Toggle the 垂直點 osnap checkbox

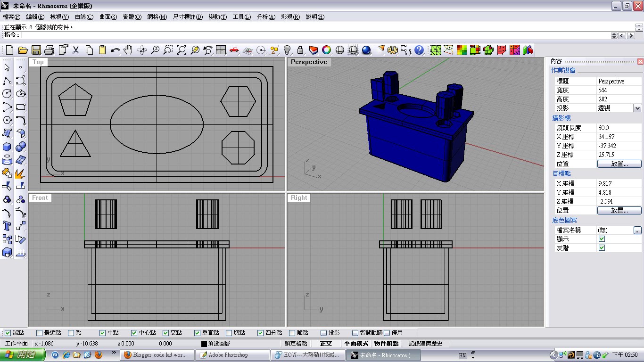click(198, 333)
